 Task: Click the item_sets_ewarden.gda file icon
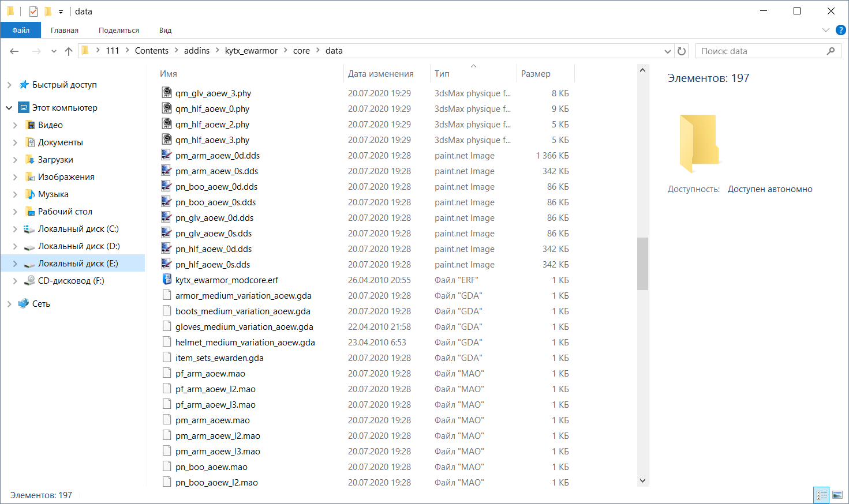coord(166,358)
